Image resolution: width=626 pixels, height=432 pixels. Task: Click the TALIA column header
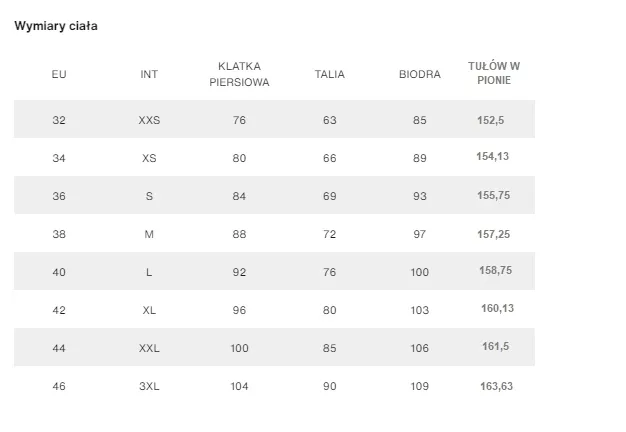[x=330, y=74]
